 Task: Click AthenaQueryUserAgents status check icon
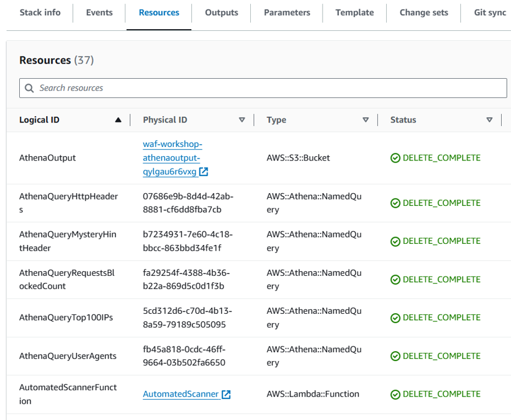395,356
